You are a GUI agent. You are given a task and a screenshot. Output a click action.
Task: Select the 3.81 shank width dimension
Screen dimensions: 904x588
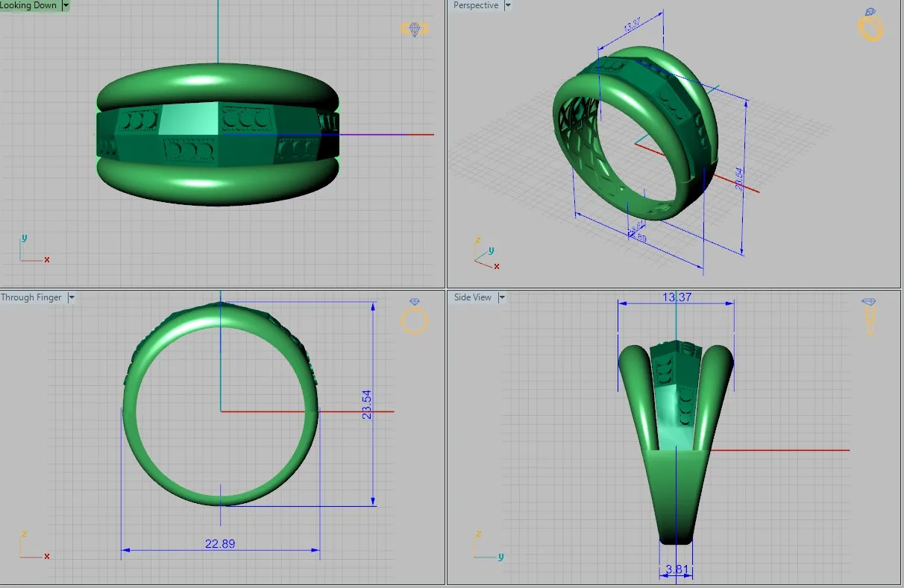pos(677,571)
